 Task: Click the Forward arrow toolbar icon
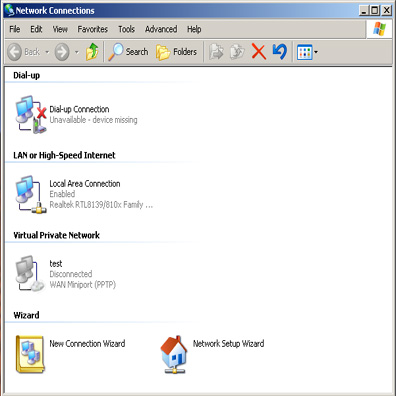point(62,52)
